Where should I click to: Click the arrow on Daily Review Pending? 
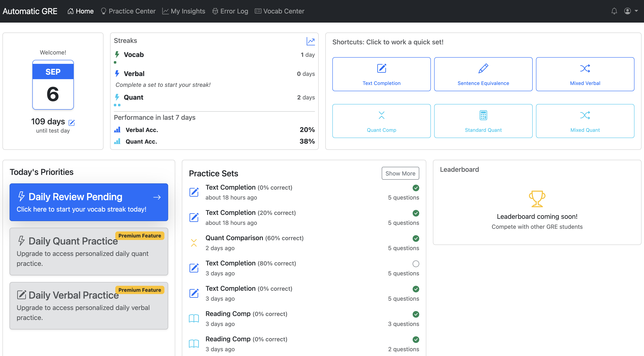pos(157,197)
